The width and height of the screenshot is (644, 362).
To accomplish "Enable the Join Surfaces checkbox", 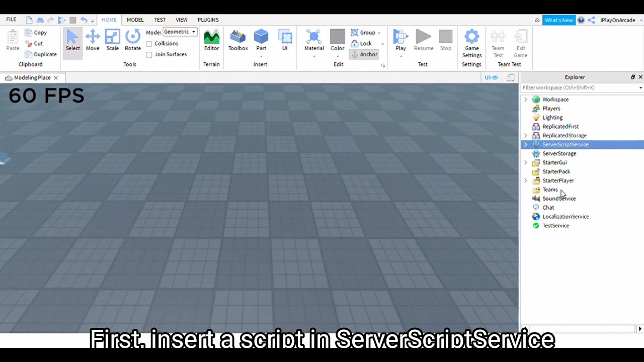I will click(x=149, y=55).
